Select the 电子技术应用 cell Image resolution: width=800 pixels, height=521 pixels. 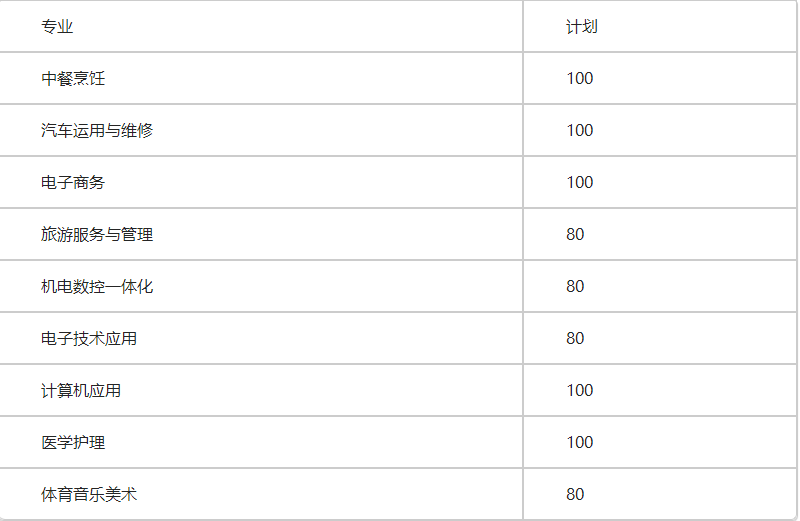(89, 339)
